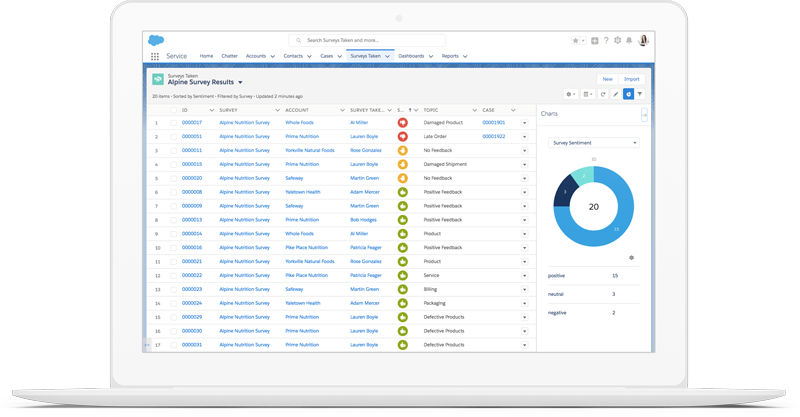Open row actions dropdown for 0000022
Image resolution: width=800 pixels, height=417 pixels.
coord(524,276)
